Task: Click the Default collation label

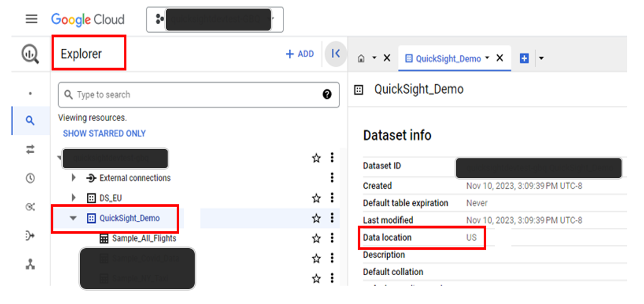Action: (393, 272)
